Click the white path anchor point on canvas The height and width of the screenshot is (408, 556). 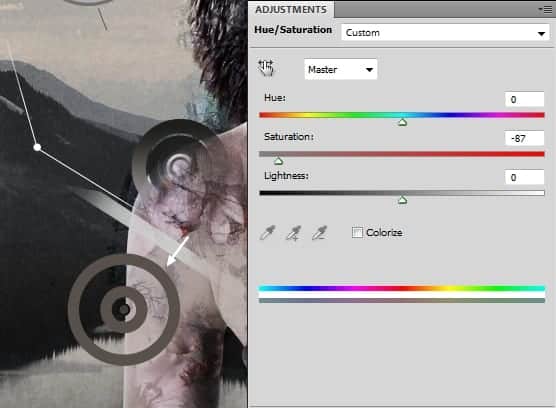pos(37,147)
